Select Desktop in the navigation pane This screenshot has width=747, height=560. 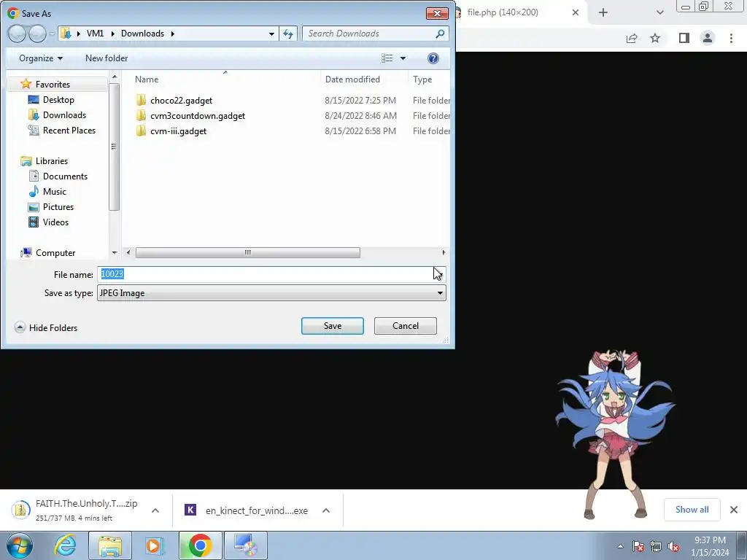pyautogui.click(x=58, y=99)
